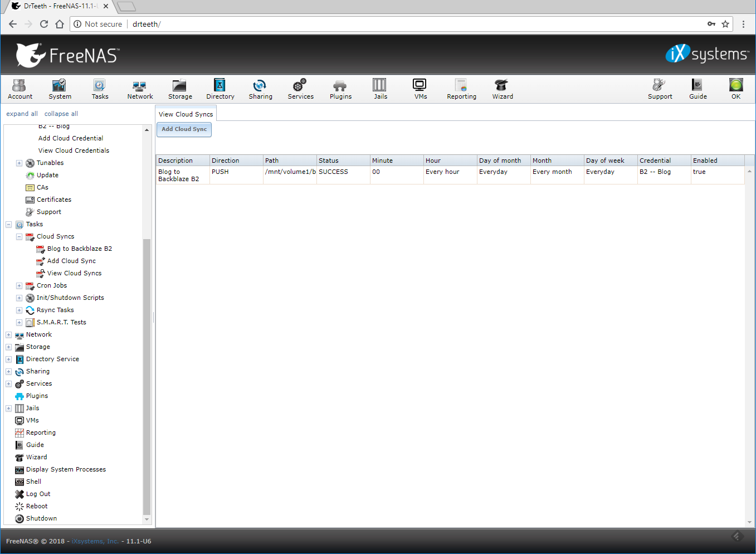
Task: Click the Plugins toolbar icon
Action: tap(340, 89)
